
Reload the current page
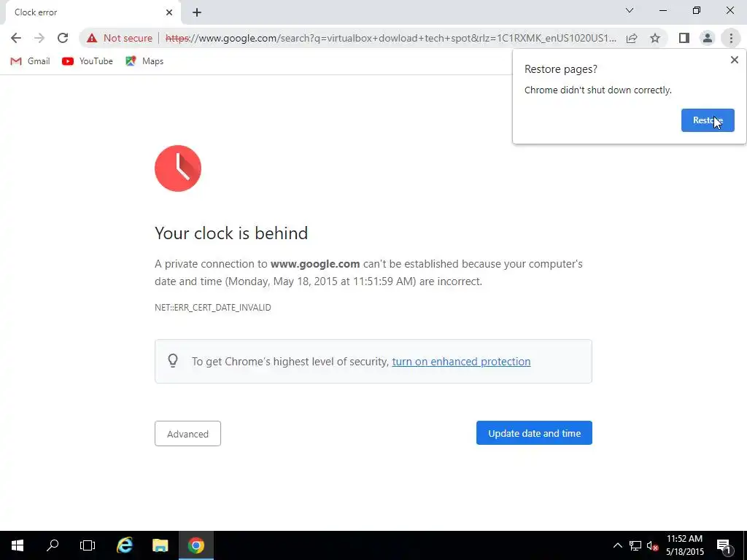pos(63,38)
